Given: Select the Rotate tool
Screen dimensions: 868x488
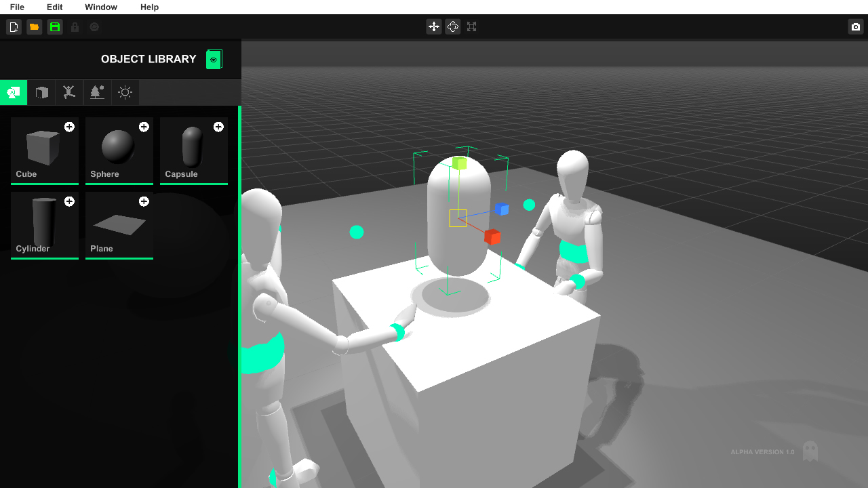Looking at the screenshot, I should click(452, 26).
